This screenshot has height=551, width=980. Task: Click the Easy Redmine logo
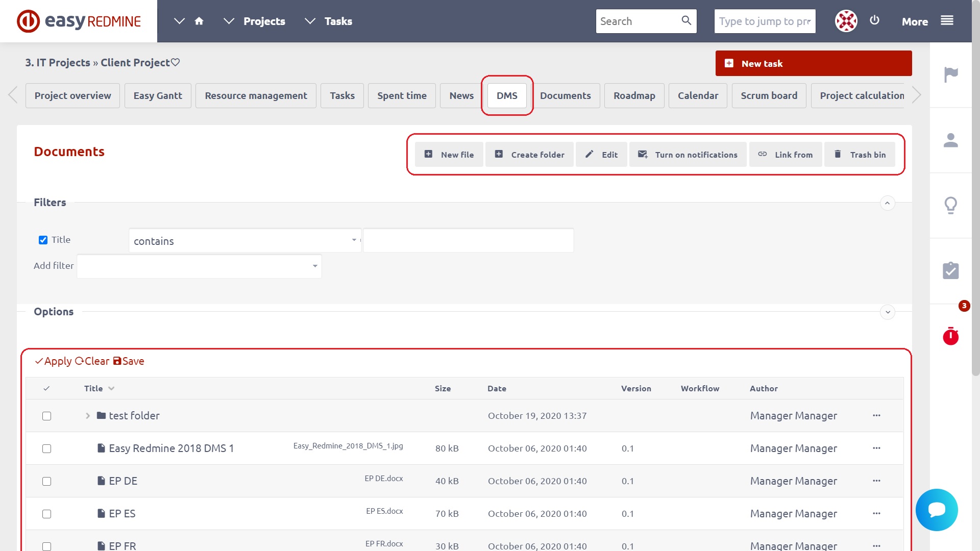[79, 21]
